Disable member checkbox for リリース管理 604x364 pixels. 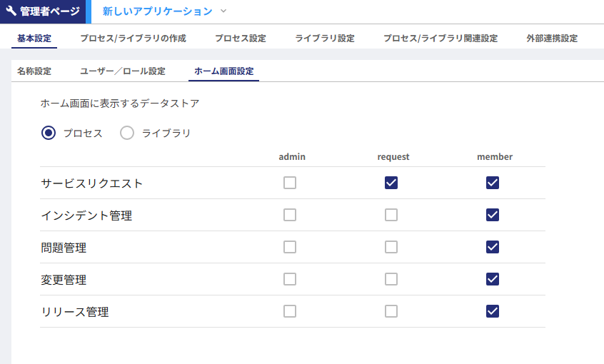click(x=492, y=311)
